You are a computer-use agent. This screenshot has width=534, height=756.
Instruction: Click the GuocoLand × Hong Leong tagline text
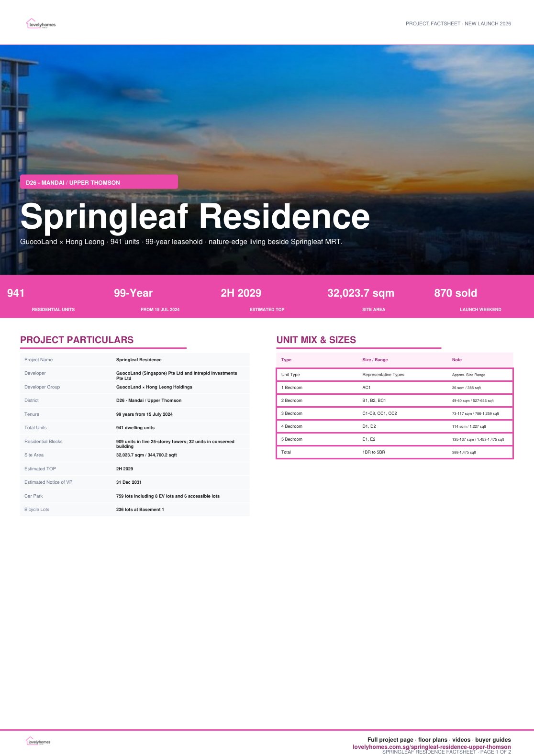(181, 242)
